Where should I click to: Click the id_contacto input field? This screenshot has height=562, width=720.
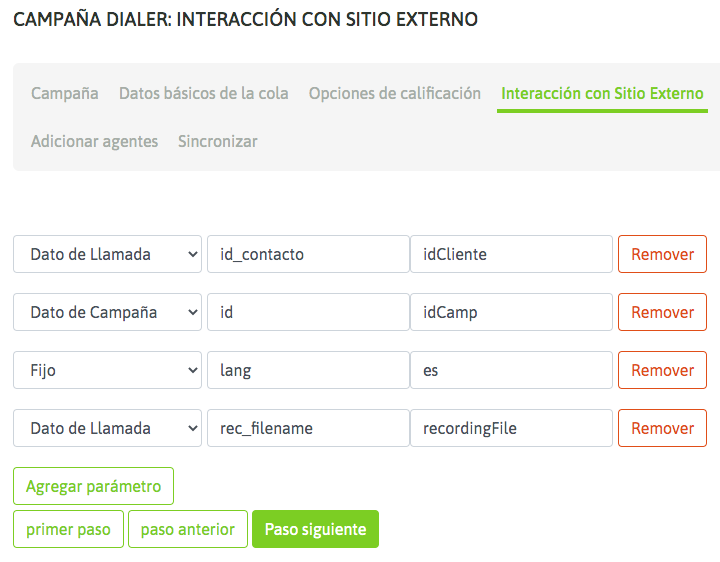[x=307, y=254]
